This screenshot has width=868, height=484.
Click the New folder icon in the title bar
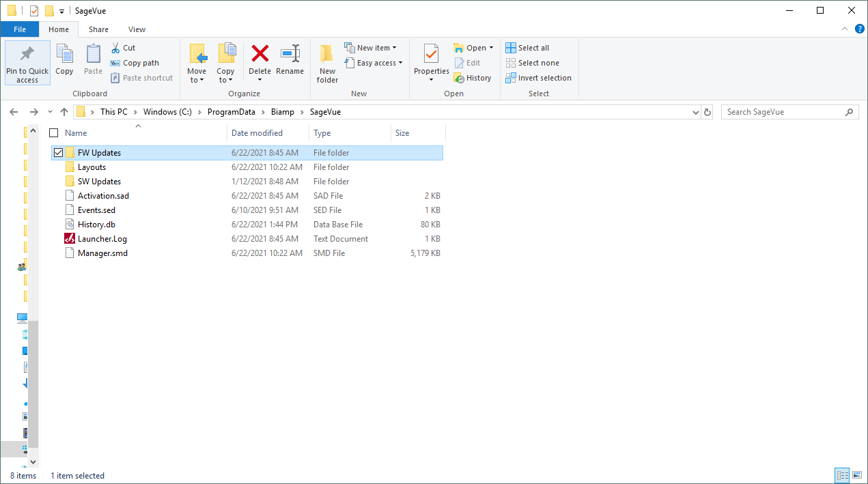click(49, 11)
